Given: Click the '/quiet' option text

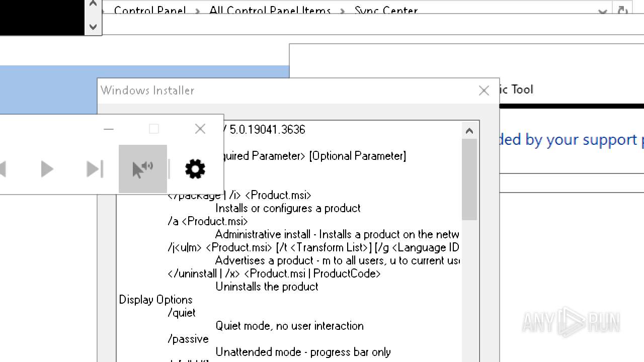Looking at the screenshot, I should point(181,313).
